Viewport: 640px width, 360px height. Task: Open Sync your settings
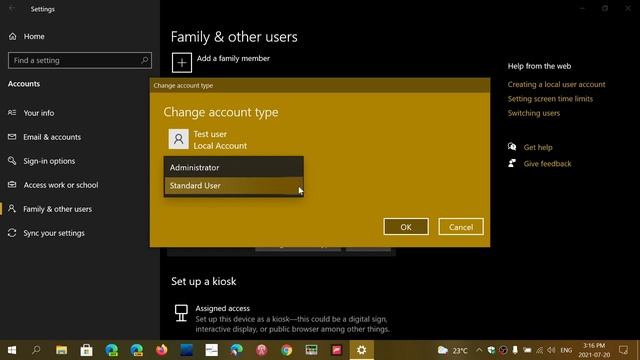53,233
